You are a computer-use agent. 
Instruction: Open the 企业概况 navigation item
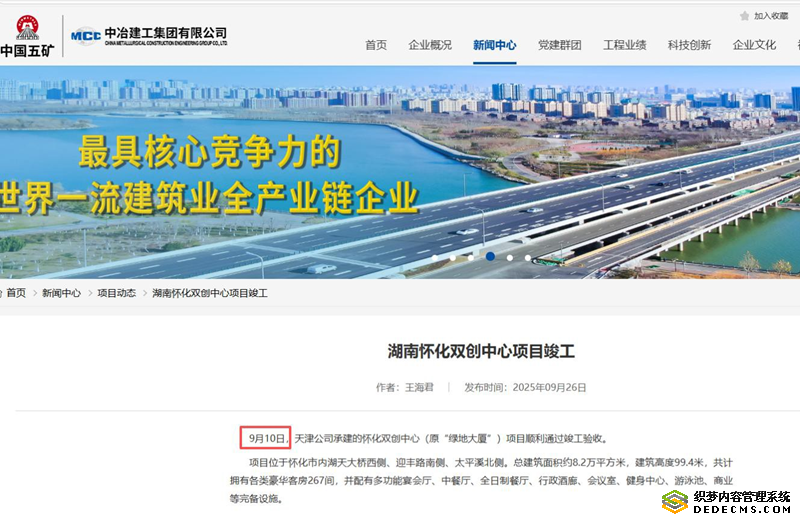(430, 45)
